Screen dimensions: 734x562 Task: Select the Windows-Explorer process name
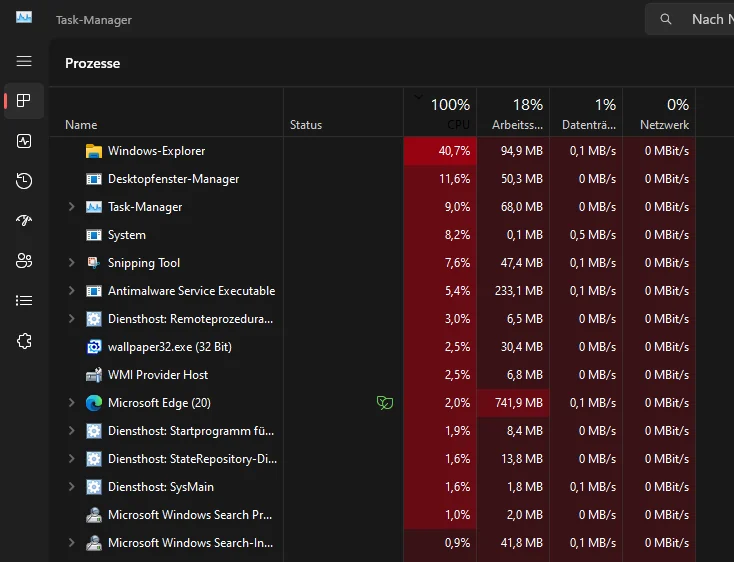click(156, 151)
